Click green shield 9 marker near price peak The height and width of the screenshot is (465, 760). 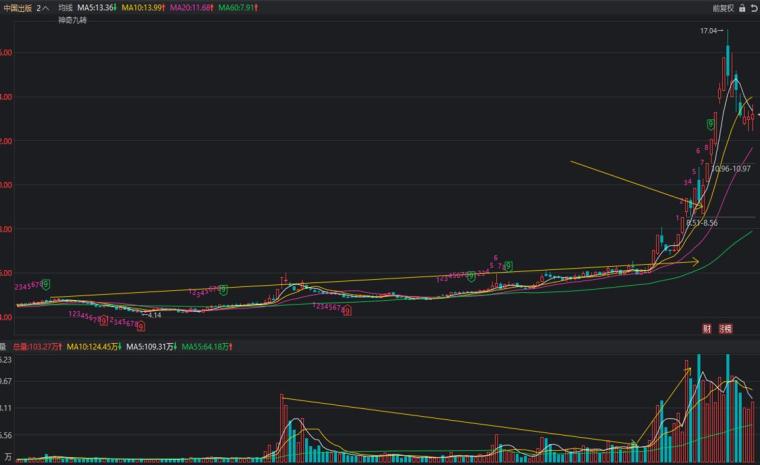(x=710, y=124)
